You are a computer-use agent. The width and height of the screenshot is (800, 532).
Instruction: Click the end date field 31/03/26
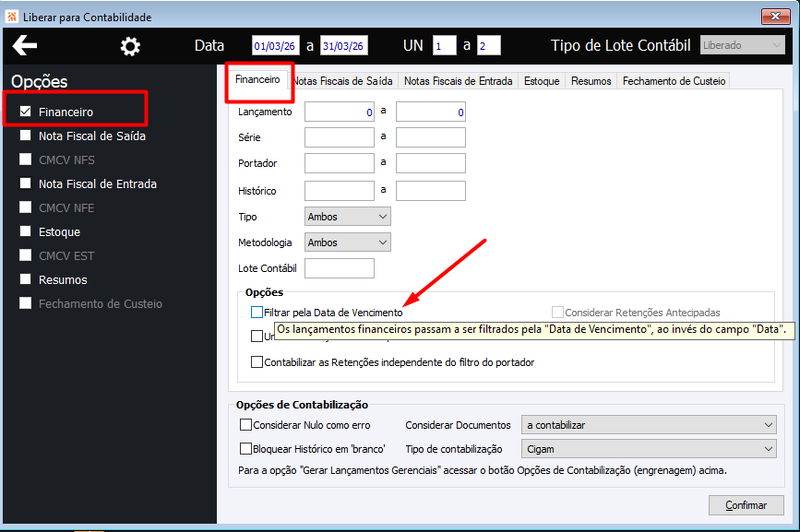(344, 46)
